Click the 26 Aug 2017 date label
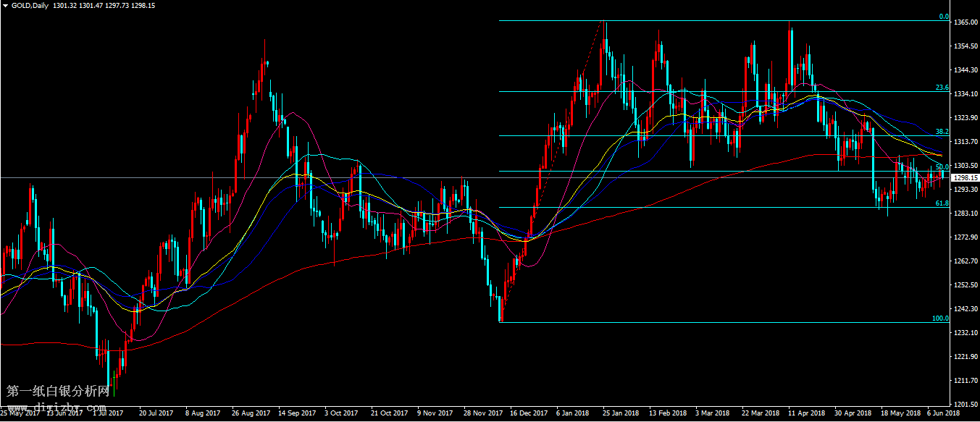This screenshot has height=422, width=980. pyautogui.click(x=251, y=413)
